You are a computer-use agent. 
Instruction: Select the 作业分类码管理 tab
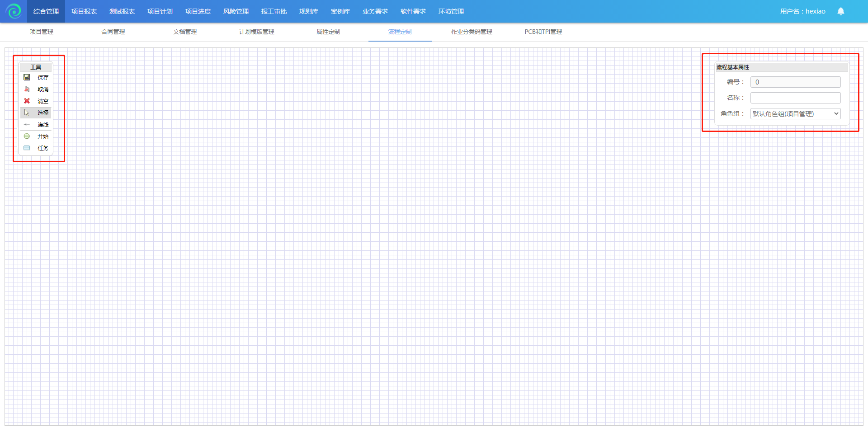(472, 32)
